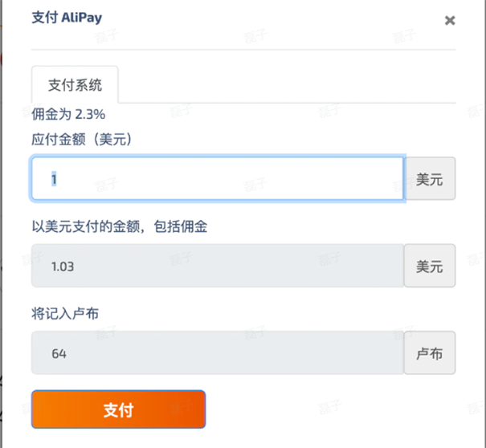This screenshot has width=486, height=448.
Task: Click the divider line under dialog header
Action: (243, 49)
